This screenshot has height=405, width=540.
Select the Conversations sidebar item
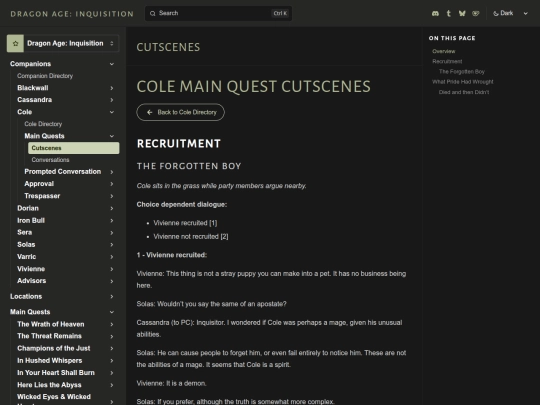point(50,160)
